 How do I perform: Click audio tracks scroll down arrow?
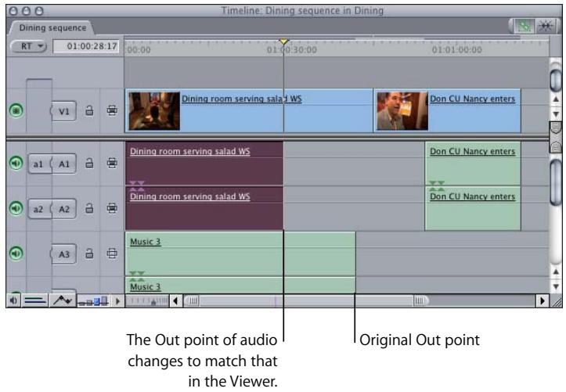(556, 286)
